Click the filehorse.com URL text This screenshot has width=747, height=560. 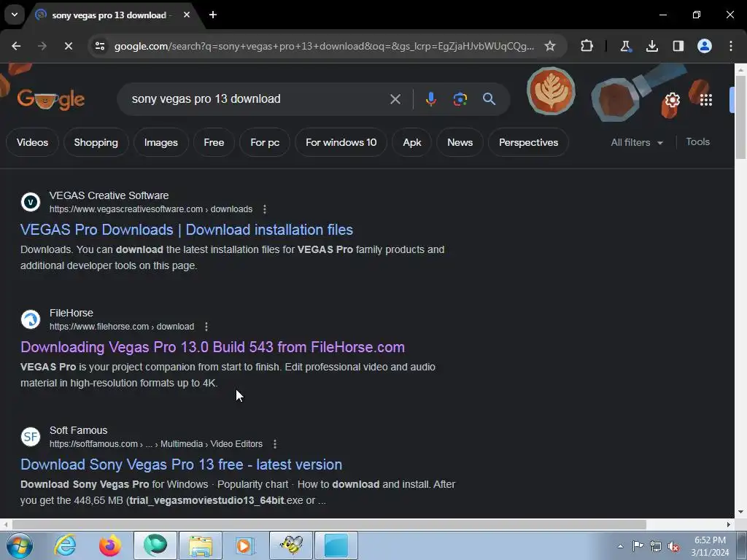point(122,327)
